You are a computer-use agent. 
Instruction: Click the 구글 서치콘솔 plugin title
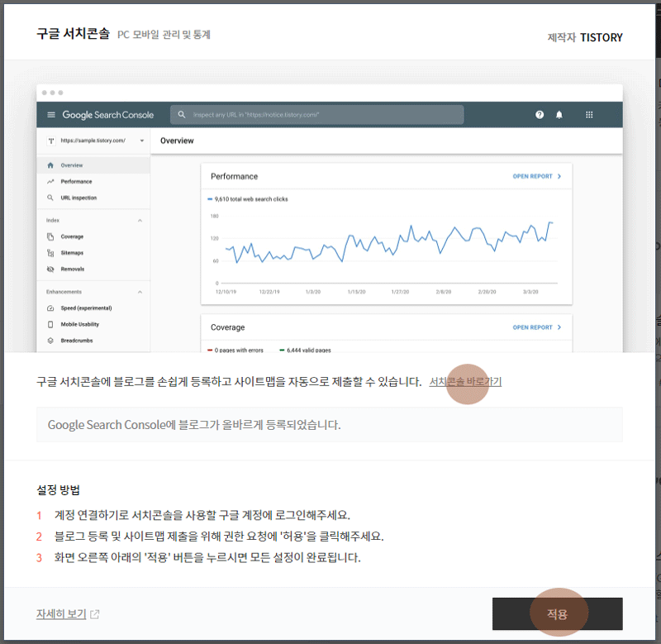coord(73,33)
